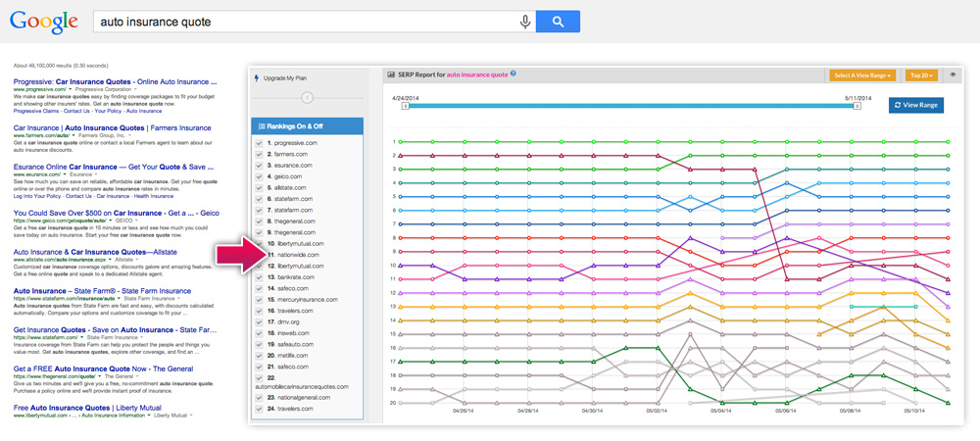Toggle the geico.com ranking checkbox
The width and height of the screenshot is (980, 441).
coord(259,176)
